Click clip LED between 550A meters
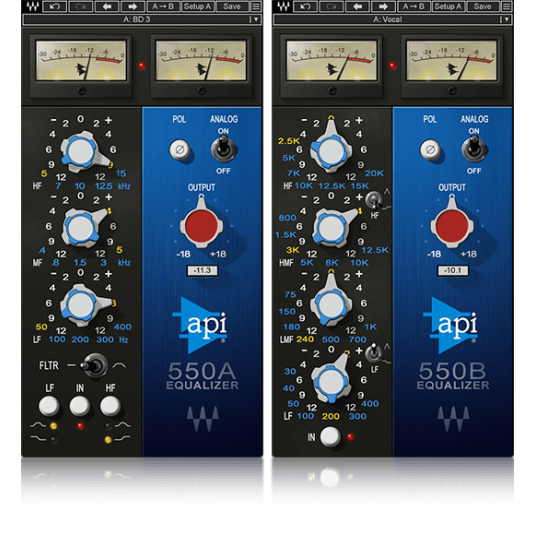 pyautogui.click(x=142, y=66)
